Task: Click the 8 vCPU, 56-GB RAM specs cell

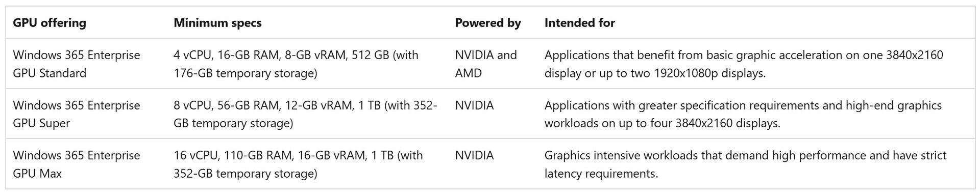Action: pyautogui.click(x=305, y=114)
